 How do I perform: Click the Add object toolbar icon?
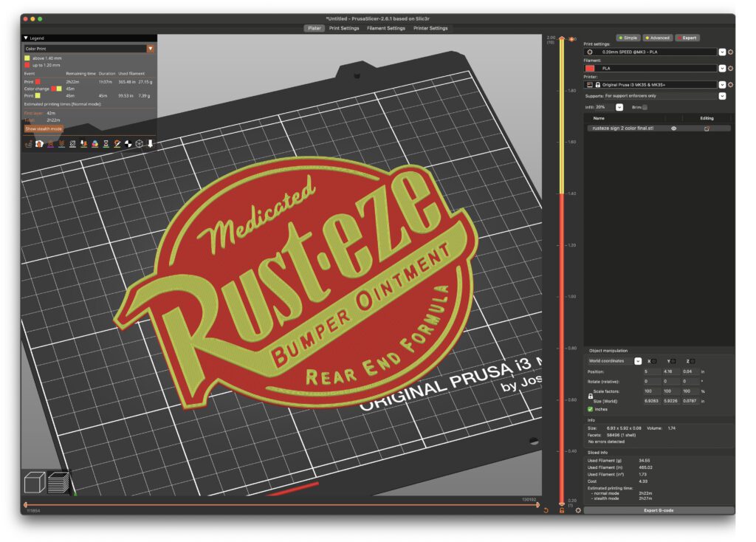click(29, 144)
